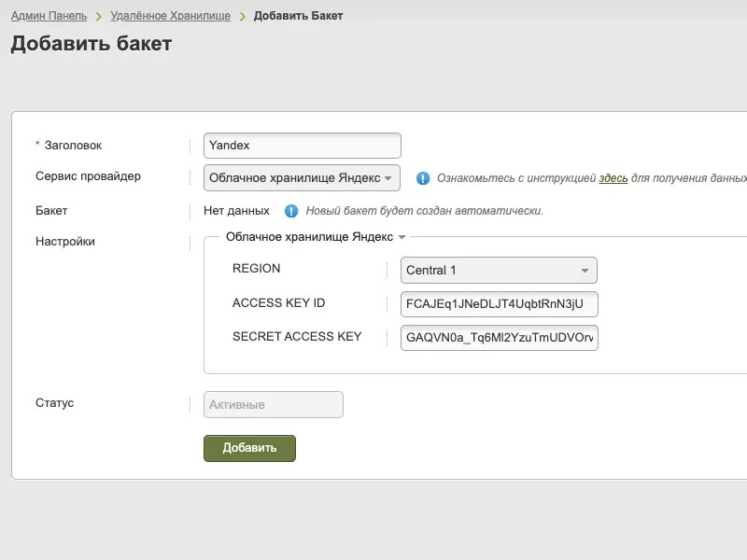Click the info icon next to bucket hint
The height and width of the screenshot is (560, 747).
[291, 211]
